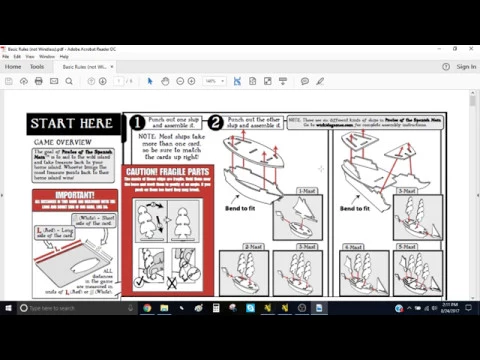480x360 pixels.
Task: Open the File menu
Action: (6, 57)
